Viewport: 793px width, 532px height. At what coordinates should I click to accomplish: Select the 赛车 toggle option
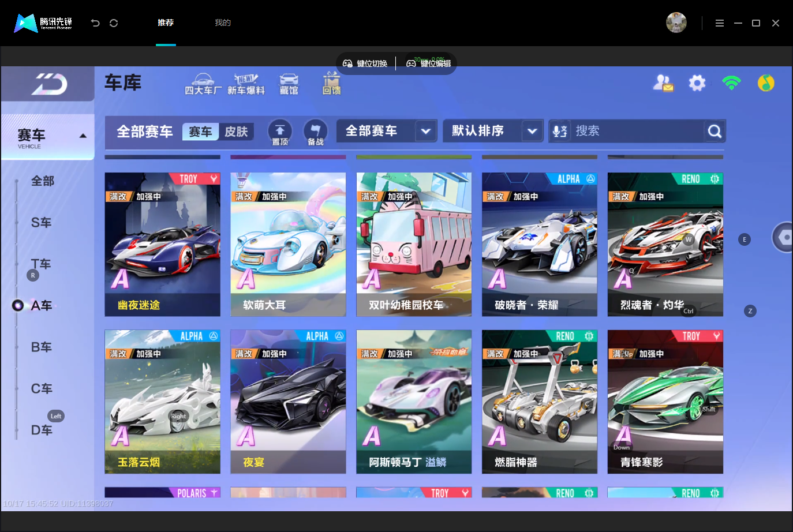pyautogui.click(x=201, y=132)
